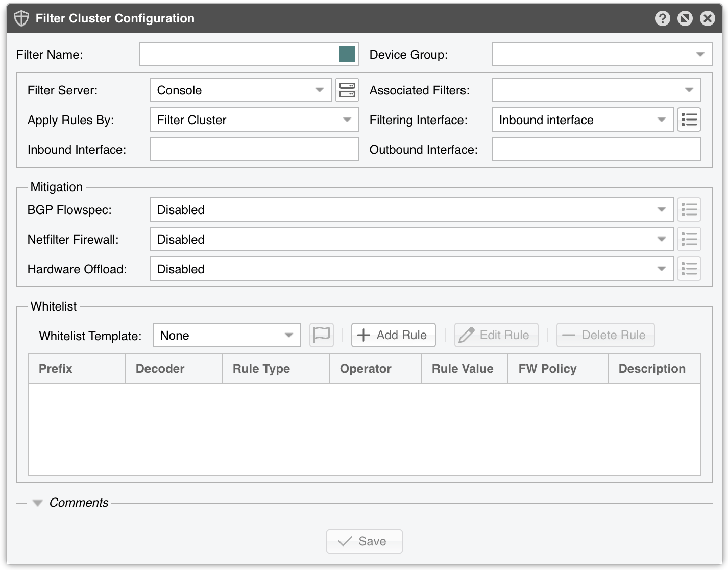
Task: Open the Netfilter Firewall dropdown
Action: pos(411,239)
